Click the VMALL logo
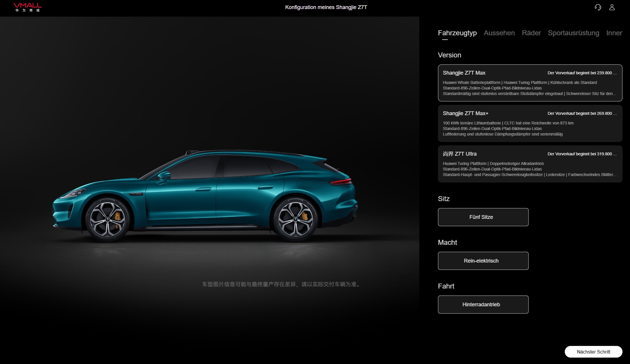 [x=28, y=7]
